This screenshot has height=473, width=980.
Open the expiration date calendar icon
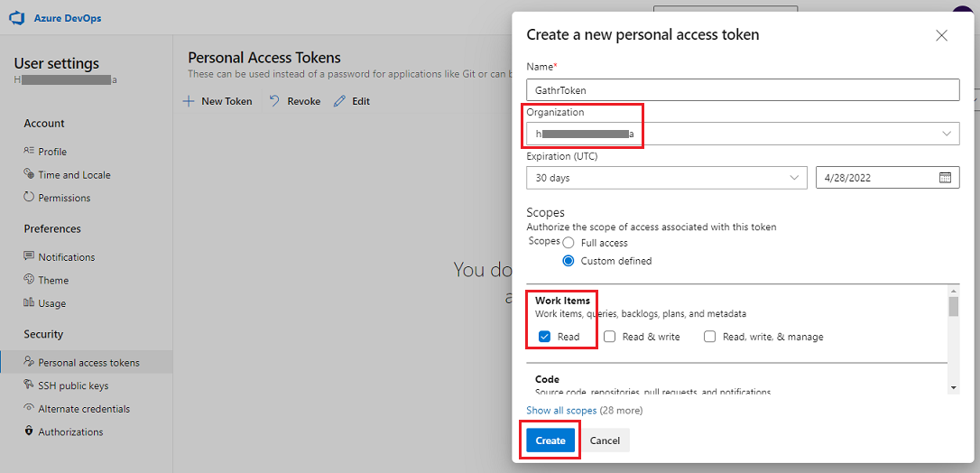(945, 178)
